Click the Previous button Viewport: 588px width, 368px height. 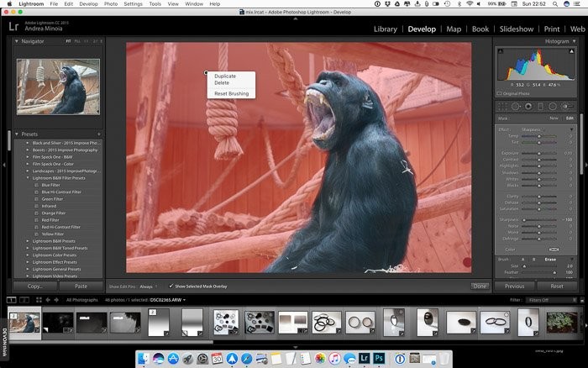coord(514,287)
